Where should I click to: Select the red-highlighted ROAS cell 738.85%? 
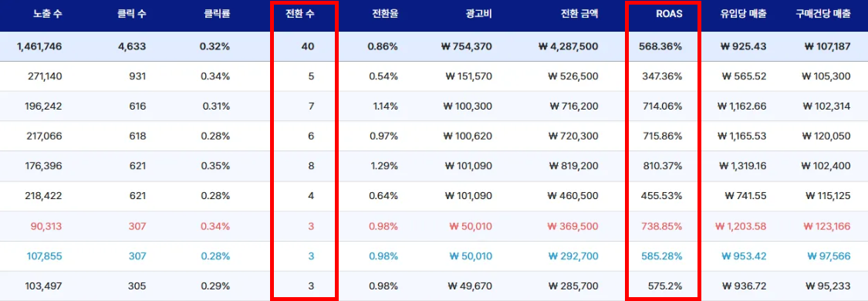tap(662, 225)
